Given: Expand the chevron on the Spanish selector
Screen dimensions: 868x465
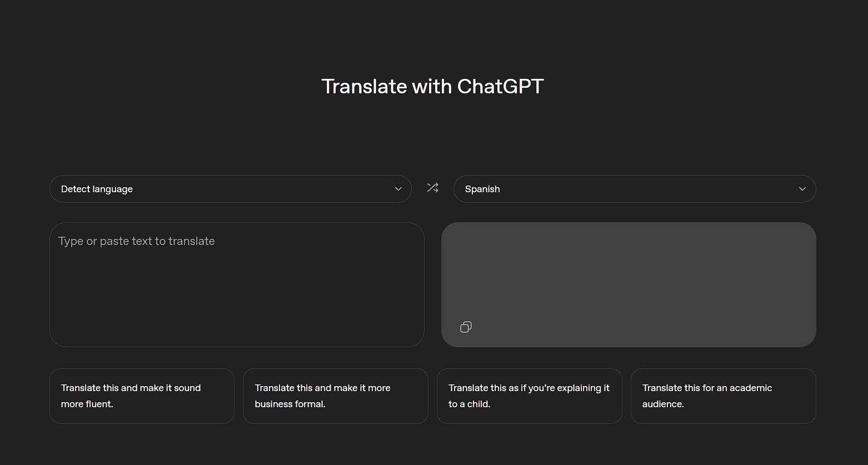Looking at the screenshot, I should 802,189.
